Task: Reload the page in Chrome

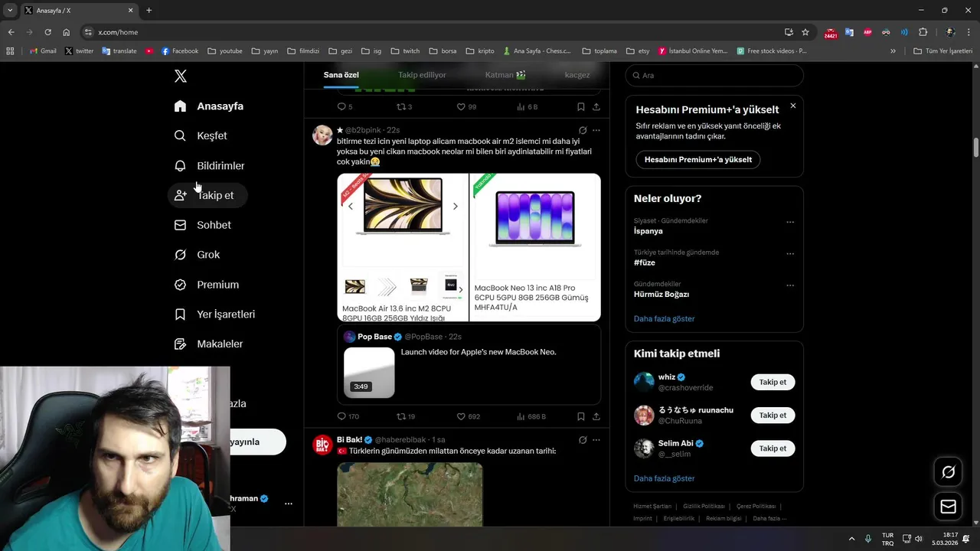Action: pos(47,32)
